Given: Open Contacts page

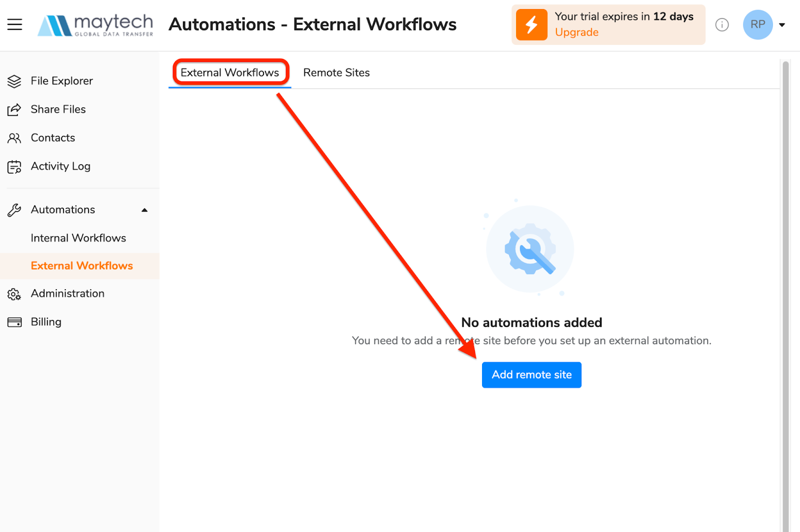Looking at the screenshot, I should tap(52, 138).
